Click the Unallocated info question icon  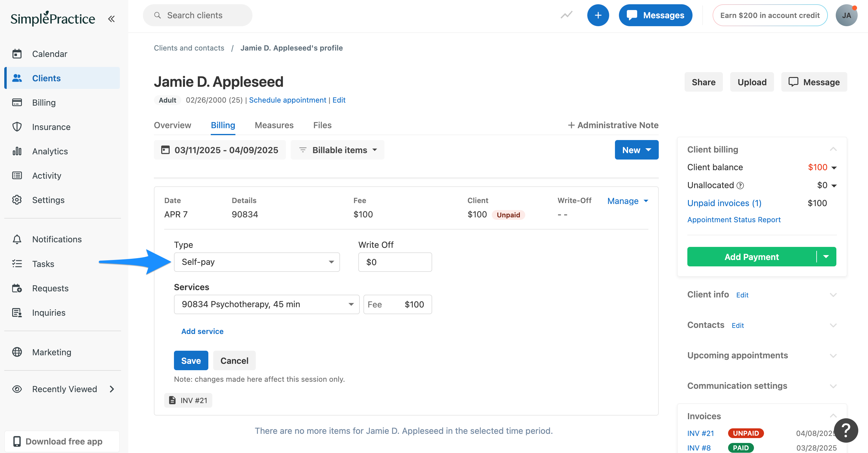point(740,185)
